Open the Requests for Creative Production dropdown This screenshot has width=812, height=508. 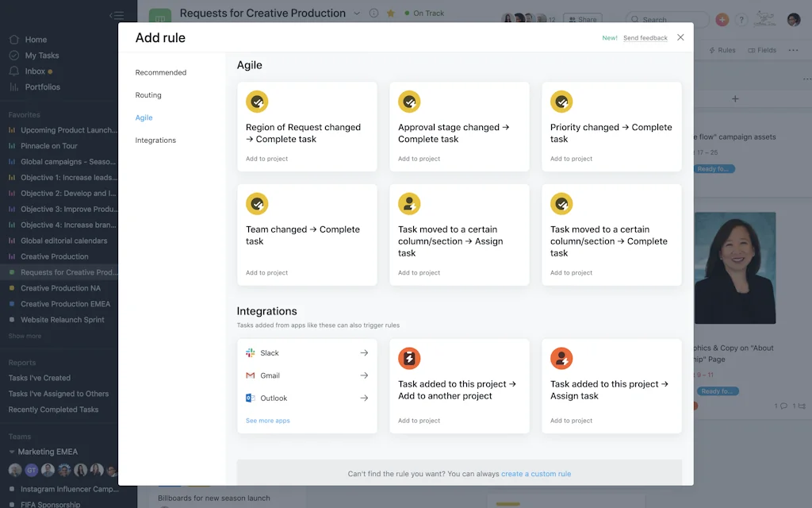[x=357, y=13]
